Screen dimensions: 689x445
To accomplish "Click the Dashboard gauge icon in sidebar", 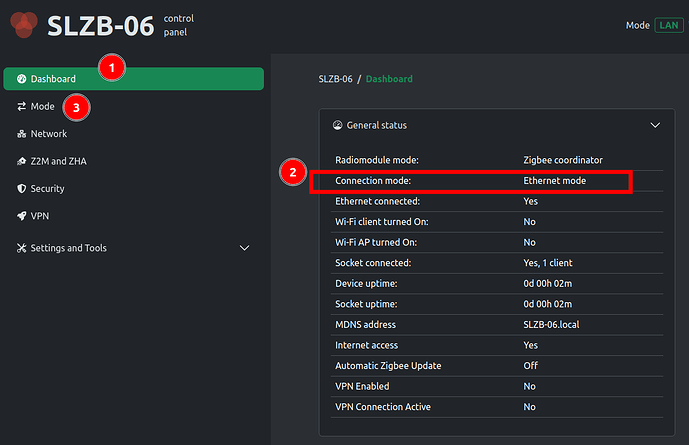I will click(21, 79).
